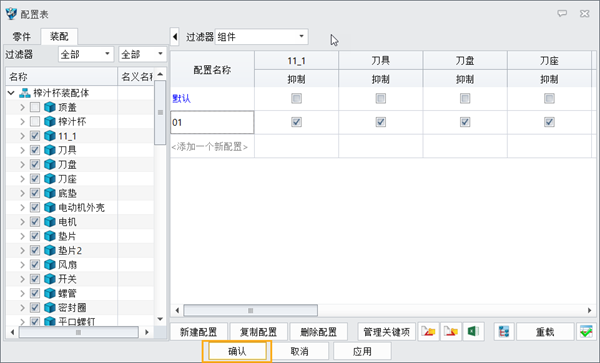Click the blue tree-structure icon beside 重载
This screenshot has width=600, height=363.
coord(504,332)
